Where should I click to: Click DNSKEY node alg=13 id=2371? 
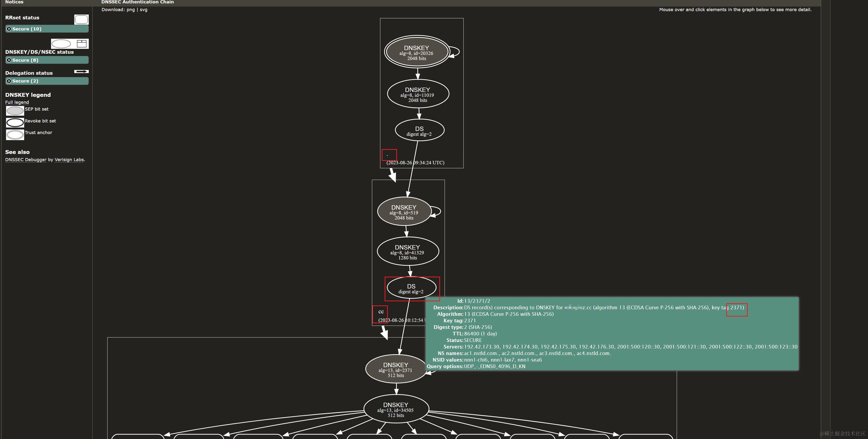point(396,369)
